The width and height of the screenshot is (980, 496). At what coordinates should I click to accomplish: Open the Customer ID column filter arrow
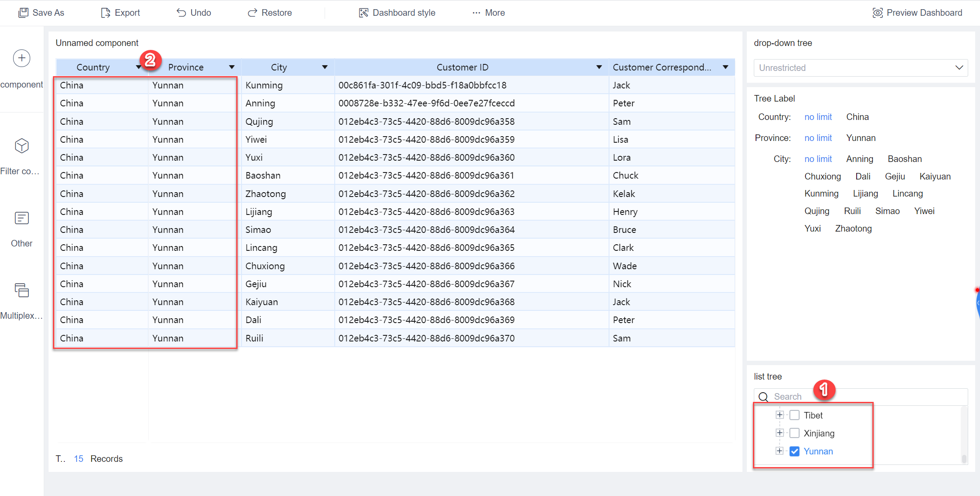point(599,67)
